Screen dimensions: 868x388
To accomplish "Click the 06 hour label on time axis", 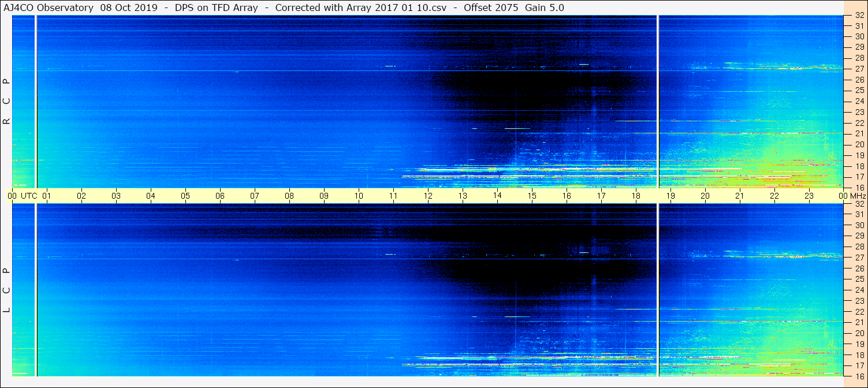I will [x=220, y=196].
